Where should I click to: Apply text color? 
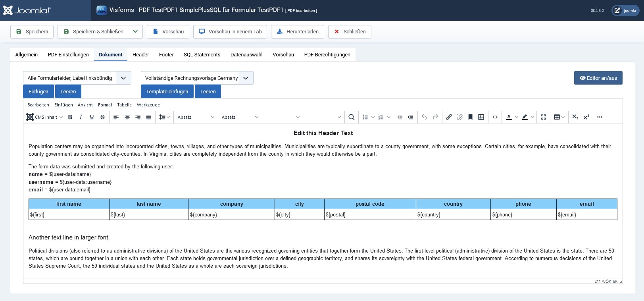pyautogui.click(x=509, y=117)
